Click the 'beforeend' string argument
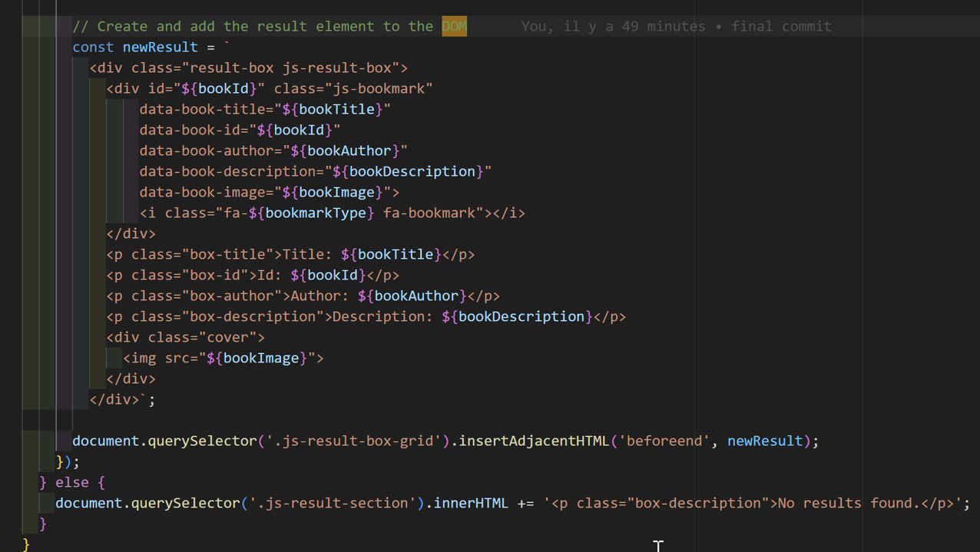This screenshot has height=552, width=980. [664, 441]
